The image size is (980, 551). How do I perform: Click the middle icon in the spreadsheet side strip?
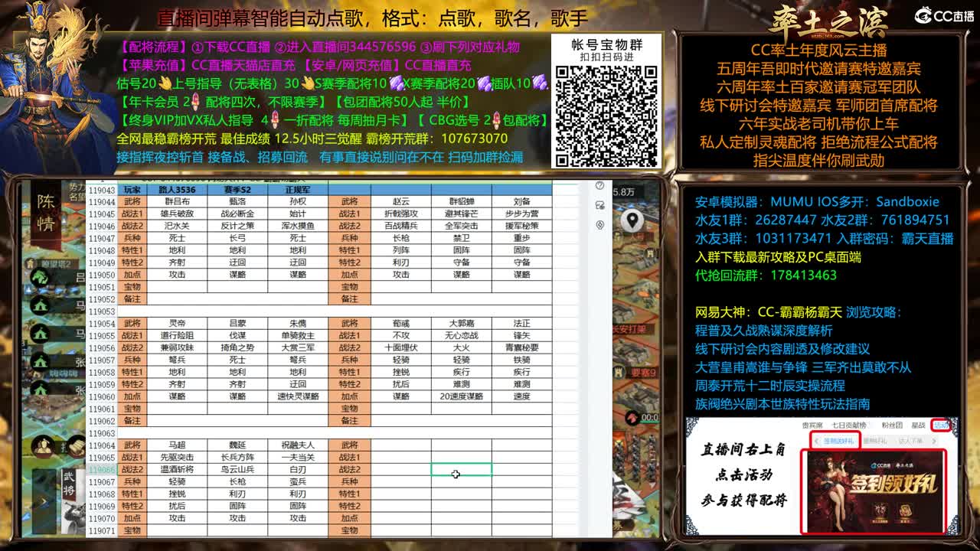pos(599,205)
